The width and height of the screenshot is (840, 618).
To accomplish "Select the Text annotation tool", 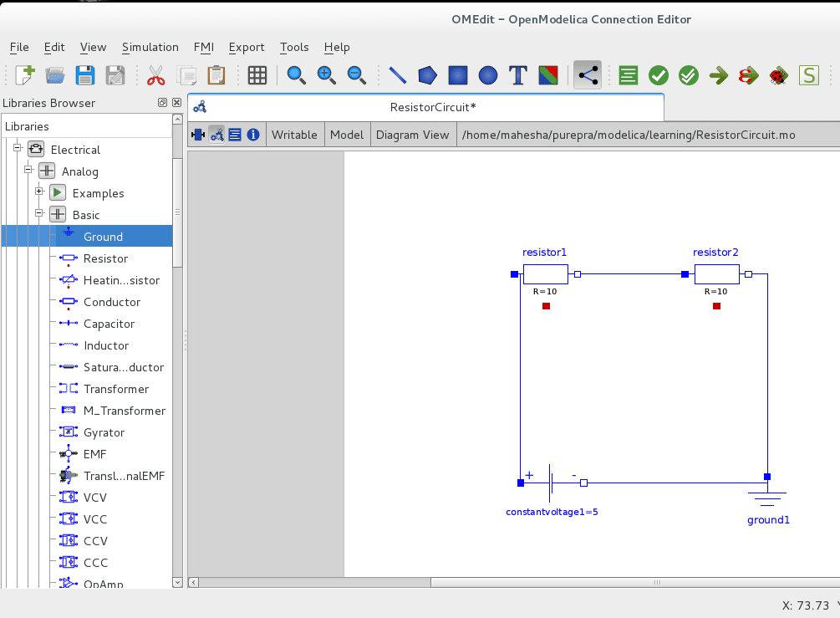I will coord(517,74).
